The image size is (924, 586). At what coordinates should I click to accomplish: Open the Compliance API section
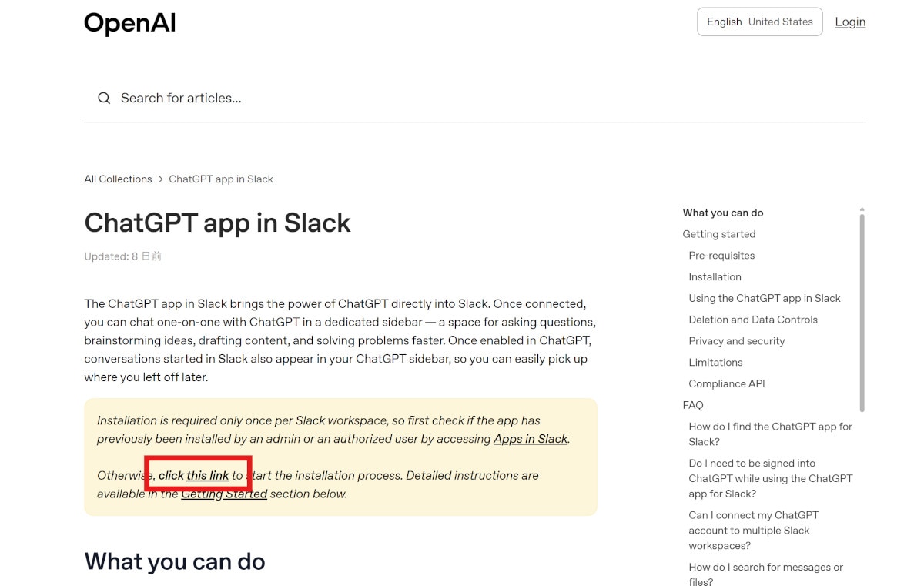(x=726, y=383)
